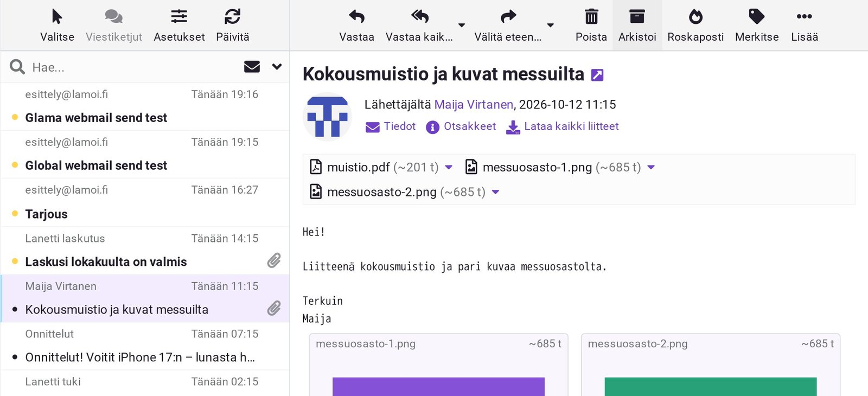The image size is (868, 396).
Task: Open Glama webmail send test message
Action: (145, 106)
